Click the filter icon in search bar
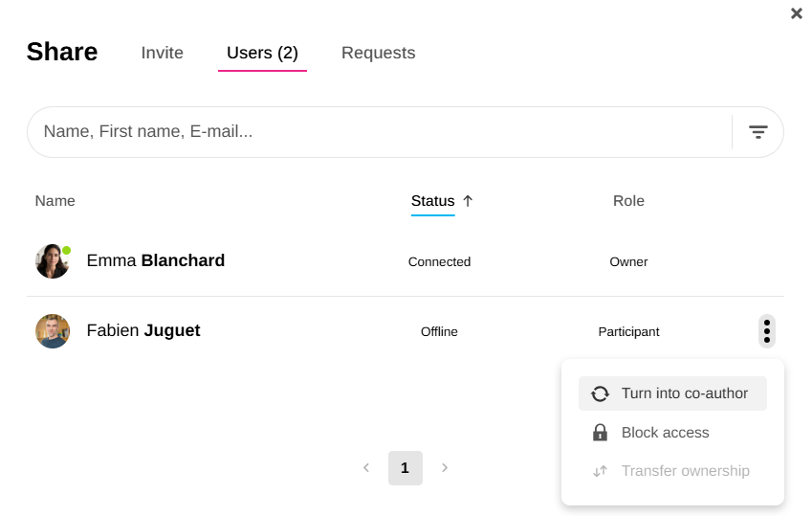Screen dimensions: 812x516 (x=757, y=132)
